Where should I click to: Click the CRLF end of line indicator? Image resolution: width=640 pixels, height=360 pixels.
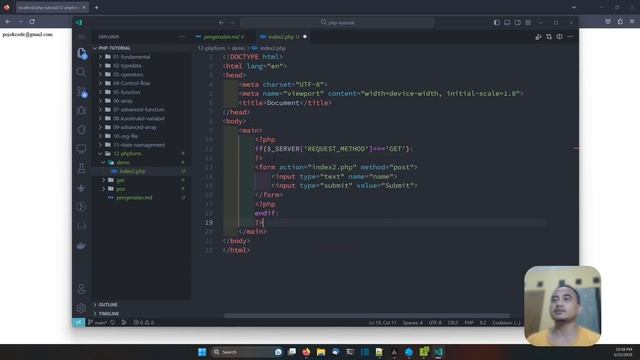coord(453,322)
